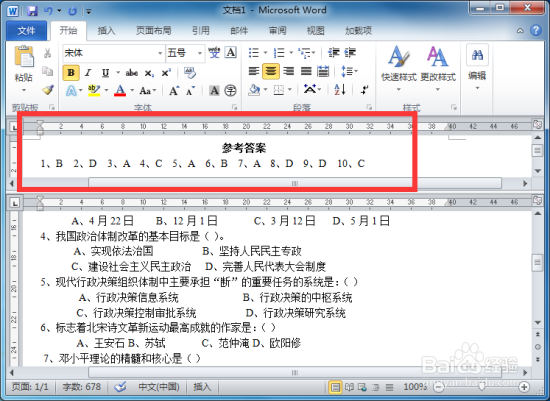550x401 pixels.
Task: Decrease paragraph indent
Action: (x=334, y=53)
